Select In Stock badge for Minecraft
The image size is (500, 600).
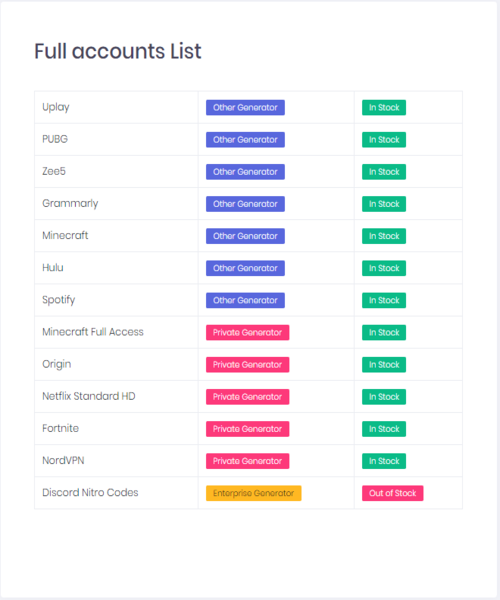tap(384, 236)
